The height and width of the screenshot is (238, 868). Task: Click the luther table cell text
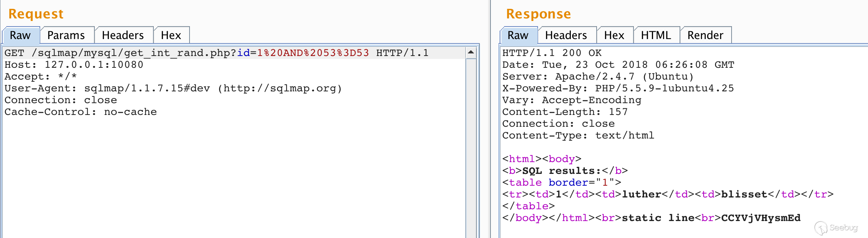pos(642,195)
